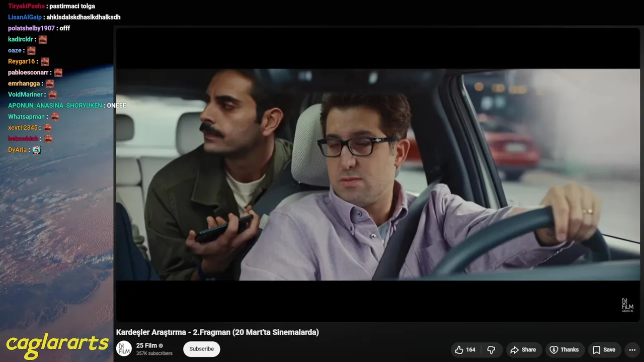
Task: Click username polatshelby1907 in chat
Action: pyautogui.click(x=31, y=28)
